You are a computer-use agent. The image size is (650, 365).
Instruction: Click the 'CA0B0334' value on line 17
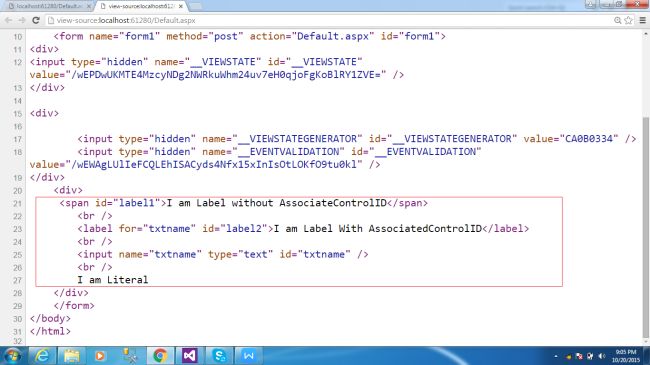point(589,139)
